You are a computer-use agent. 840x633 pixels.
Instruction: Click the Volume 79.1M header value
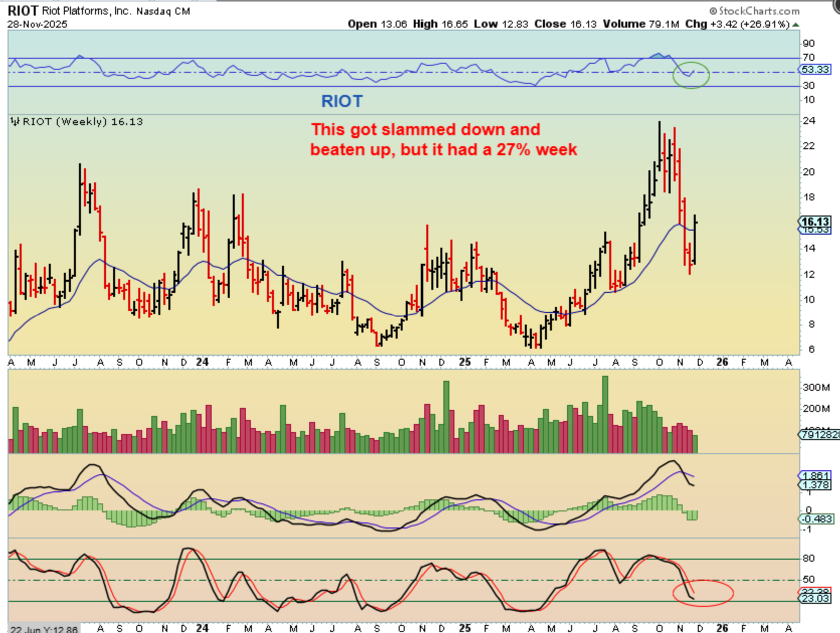(641, 24)
